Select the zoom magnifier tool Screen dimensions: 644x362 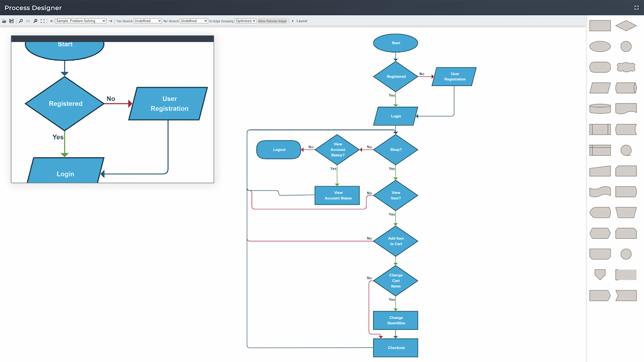click(x=20, y=20)
